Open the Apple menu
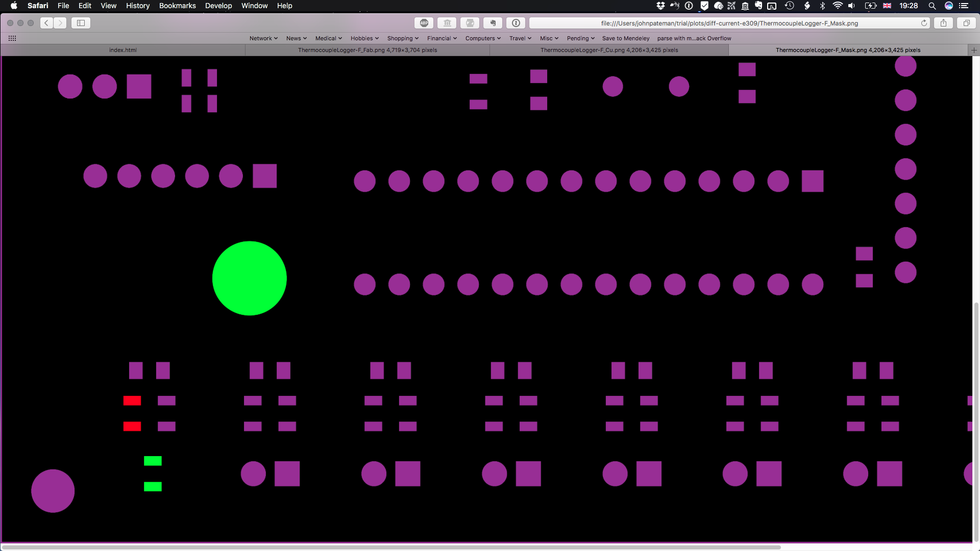The height and width of the screenshot is (551, 980). click(x=14, y=6)
